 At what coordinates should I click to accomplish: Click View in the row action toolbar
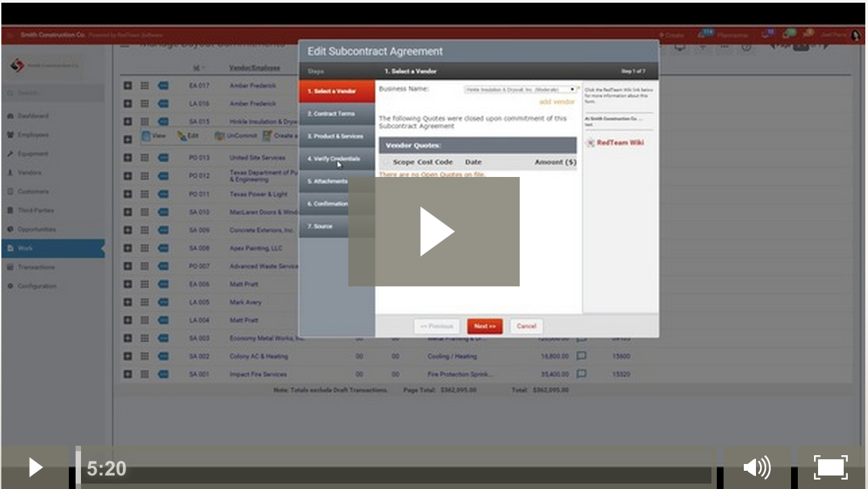tap(154, 136)
